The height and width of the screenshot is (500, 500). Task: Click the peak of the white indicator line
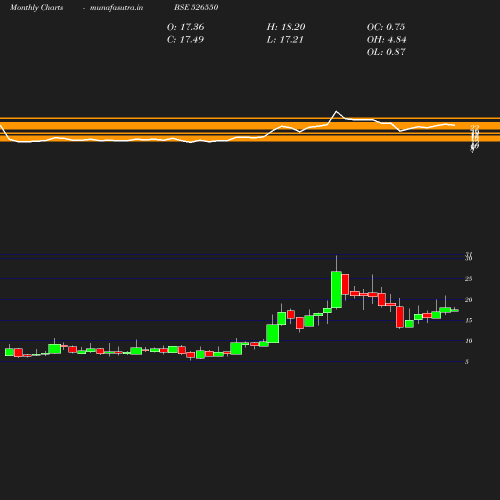click(336, 111)
